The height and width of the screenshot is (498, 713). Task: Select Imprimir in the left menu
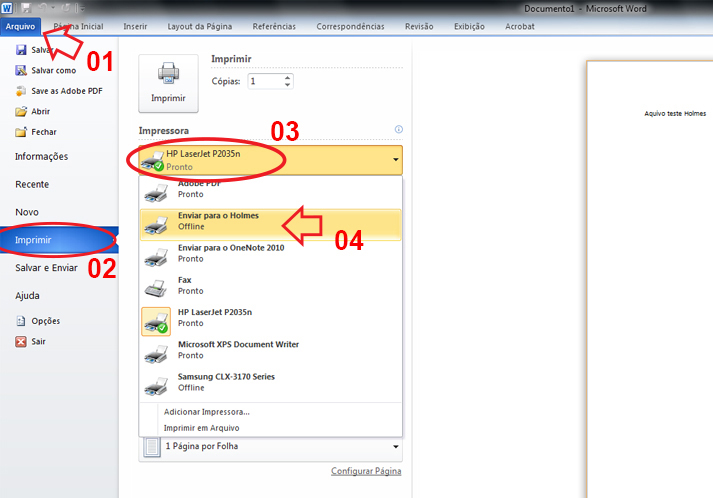click(x=59, y=240)
